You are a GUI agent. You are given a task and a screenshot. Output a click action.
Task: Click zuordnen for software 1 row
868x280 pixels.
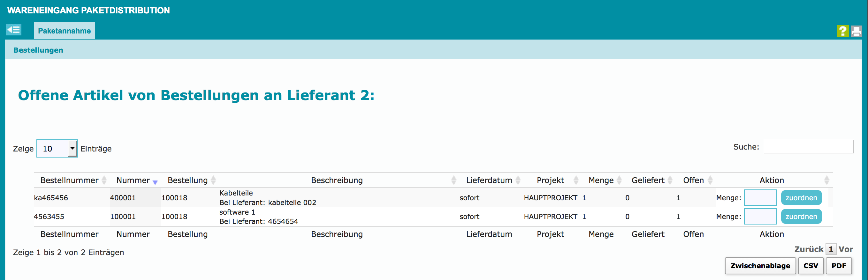tap(801, 217)
